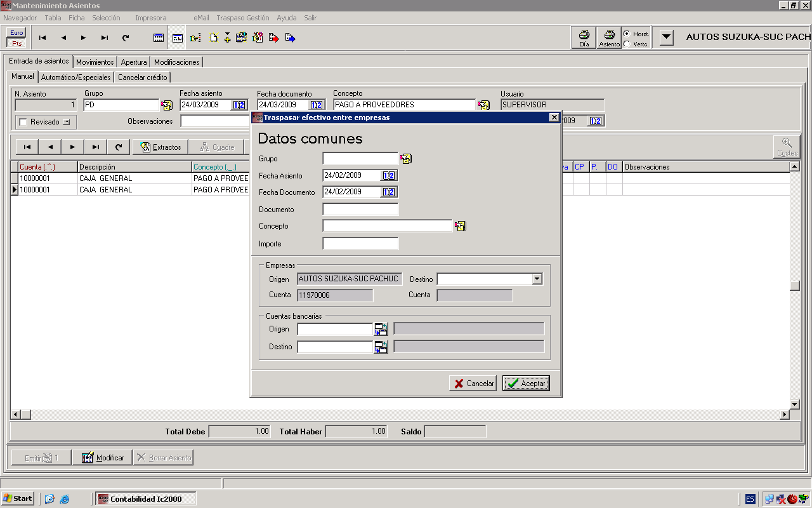The image size is (812, 508).
Task: Open the Cancelar crédito sub-tab
Action: (143, 77)
